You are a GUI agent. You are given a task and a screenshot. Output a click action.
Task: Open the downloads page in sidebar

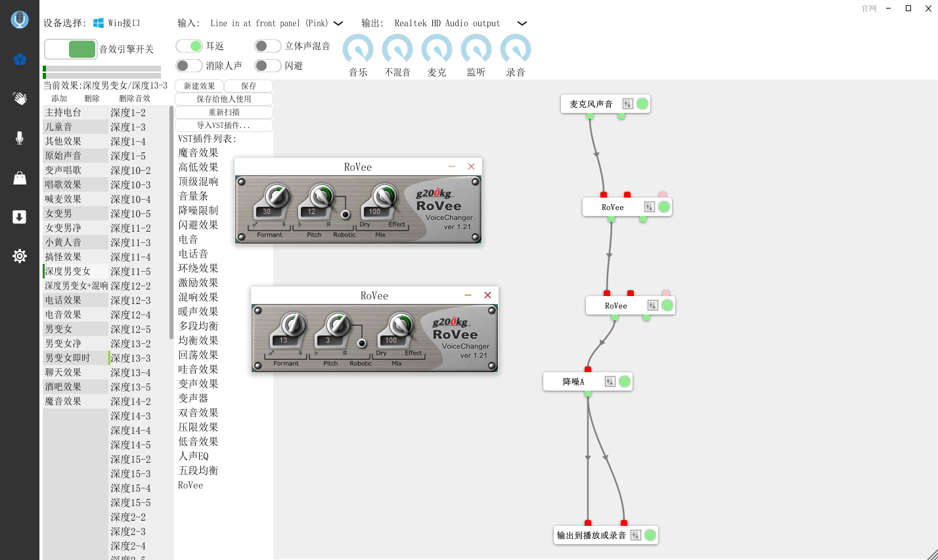click(x=20, y=217)
